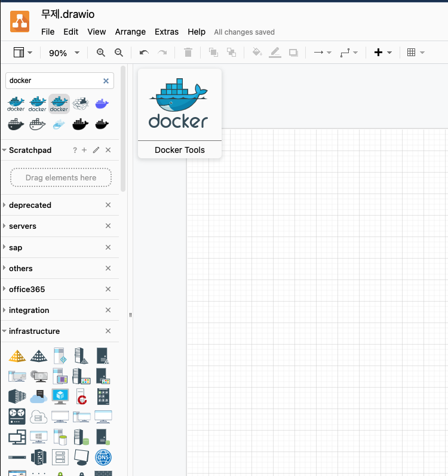Undo the last action
The width and height of the screenshot is (448, 476).
144,53
